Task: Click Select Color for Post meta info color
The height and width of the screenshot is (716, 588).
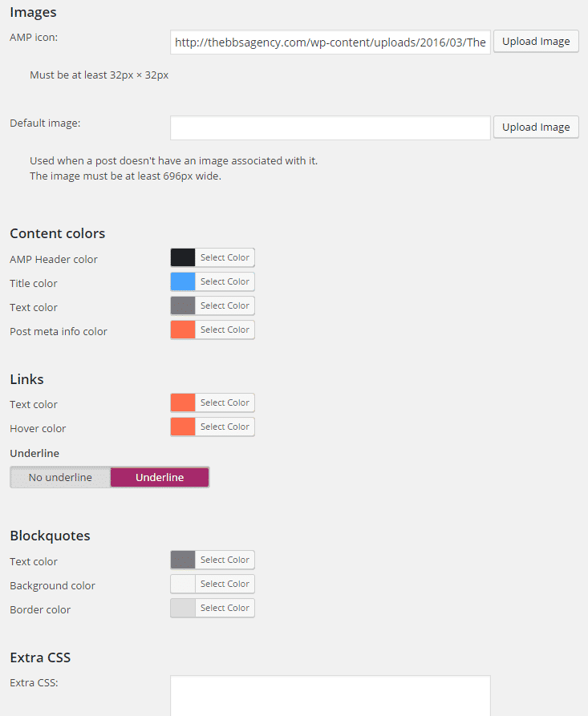Action: point(225,330)
